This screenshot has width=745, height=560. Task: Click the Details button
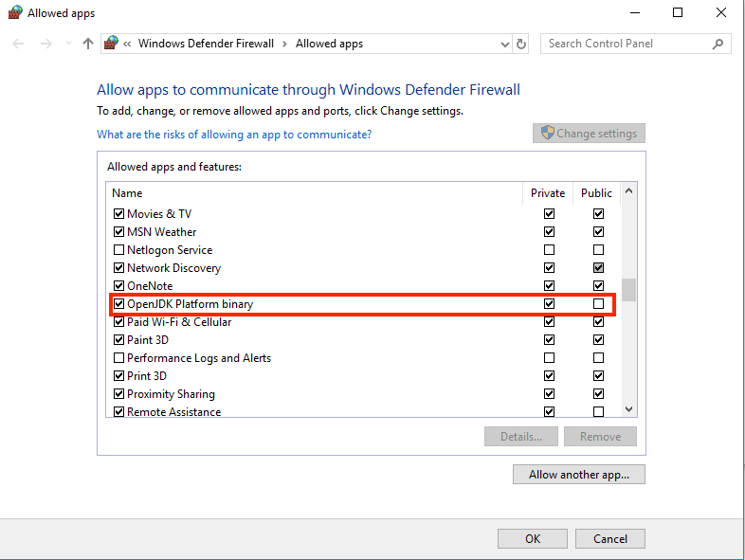pos(520,436)
